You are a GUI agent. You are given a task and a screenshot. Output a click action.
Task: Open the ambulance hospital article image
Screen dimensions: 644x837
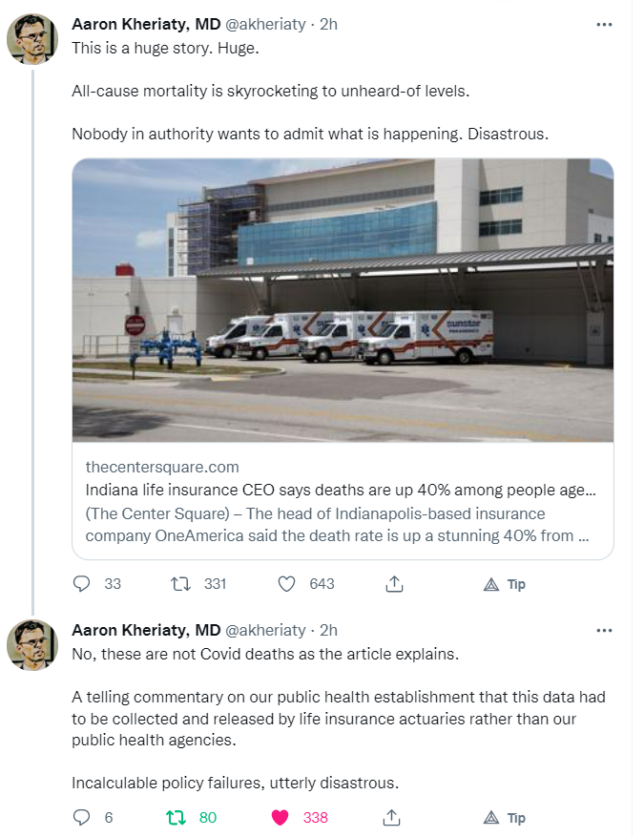(343, 300)
